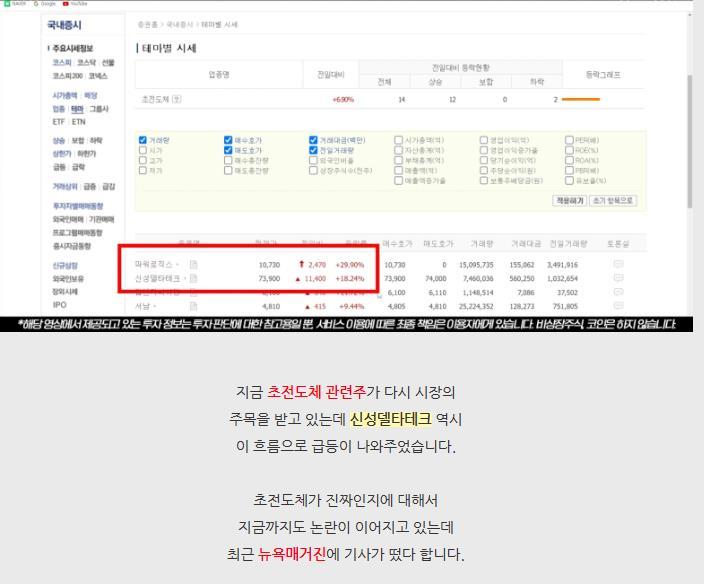
Task: Open 상한가 in the sidebar
Action: 62,154
